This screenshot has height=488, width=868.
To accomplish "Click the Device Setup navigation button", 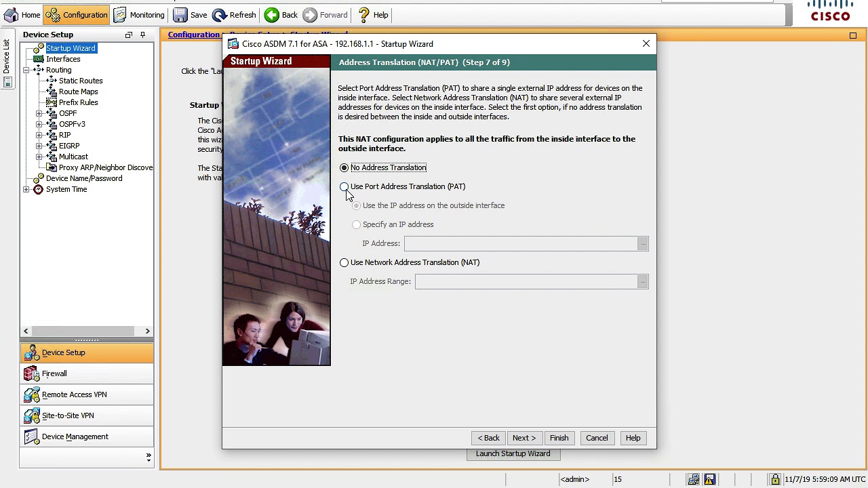I will [87, 352].
